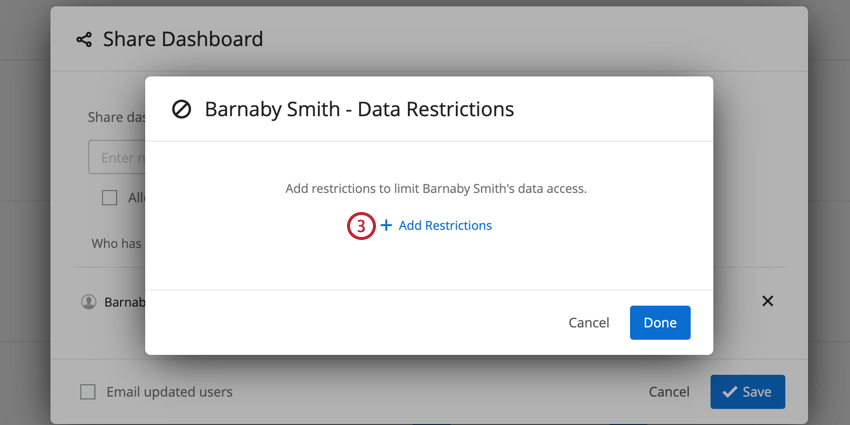The width and height of the screenshot is (850, 425).
Task: Click the share icon in Share Dashboard header
Action: pos(84,40)
